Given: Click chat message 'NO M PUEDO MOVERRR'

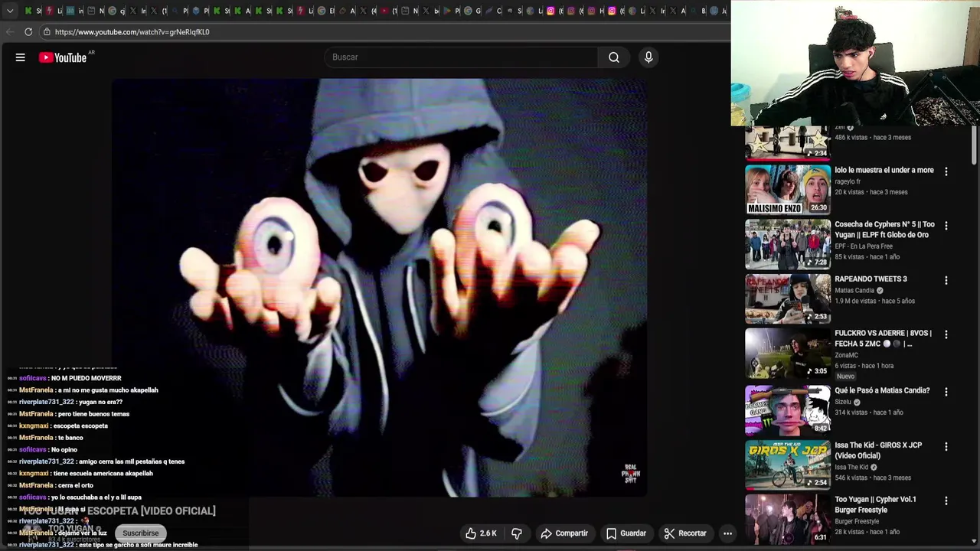Looking at the screenshot, I should tap(86, 378).
